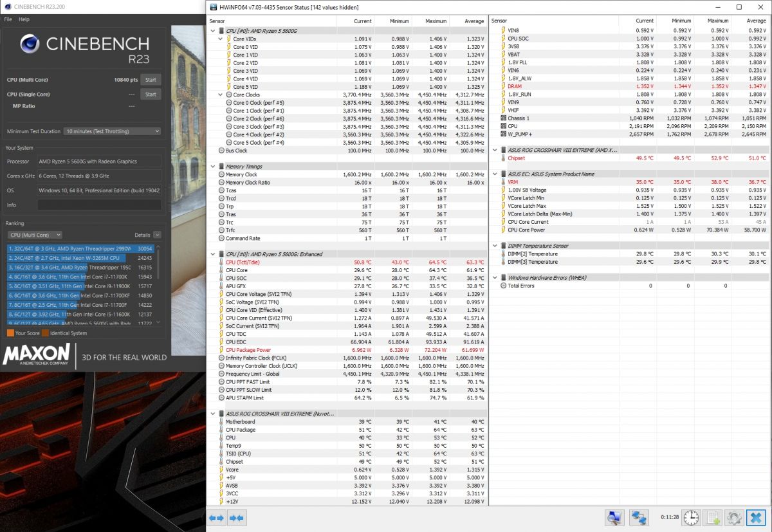Screen dimensions: 772x532
Task: Select the DRAM voltage row
Action: [x=629, y=86]
